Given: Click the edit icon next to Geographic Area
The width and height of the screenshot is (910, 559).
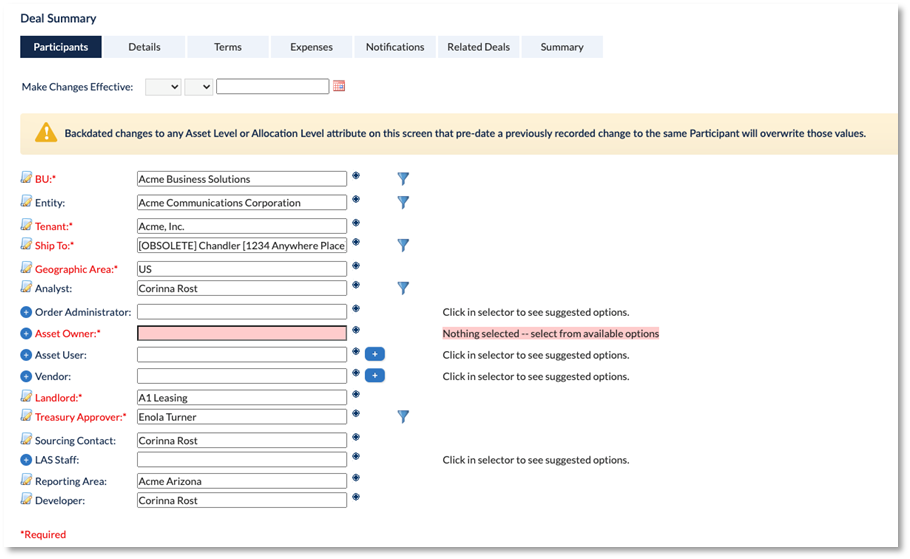Looking at the screenshot, I should pos(26,268).
